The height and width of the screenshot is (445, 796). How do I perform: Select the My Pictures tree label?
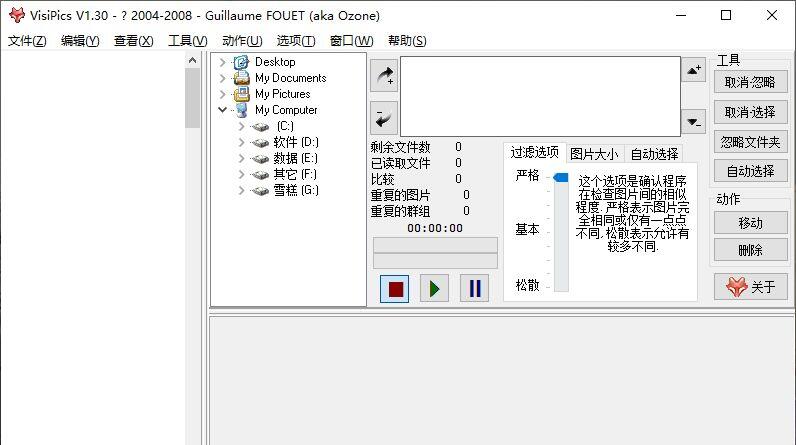click(x=283, y=94)
